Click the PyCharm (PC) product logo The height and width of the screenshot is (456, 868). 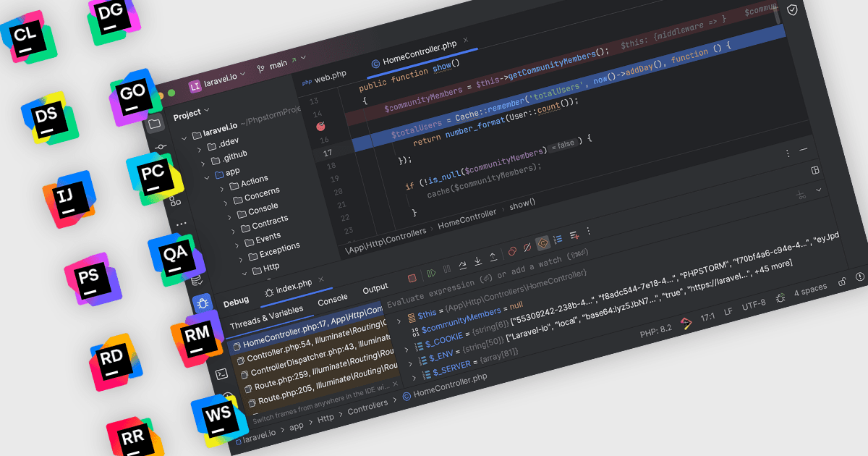pyautogui.click(x=156, y=177)
